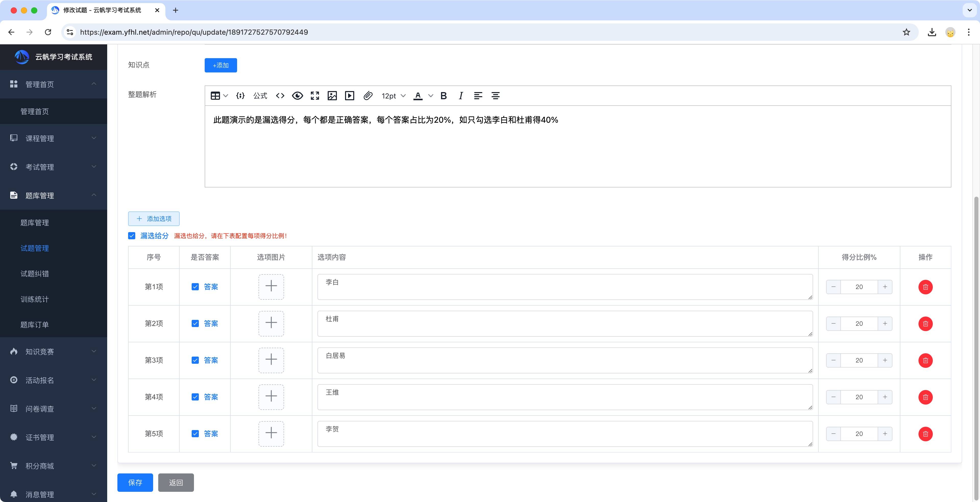Click the 添加选项 button
Image resolution: width=980 pixels, height=502 pixels.
point(154,219)
